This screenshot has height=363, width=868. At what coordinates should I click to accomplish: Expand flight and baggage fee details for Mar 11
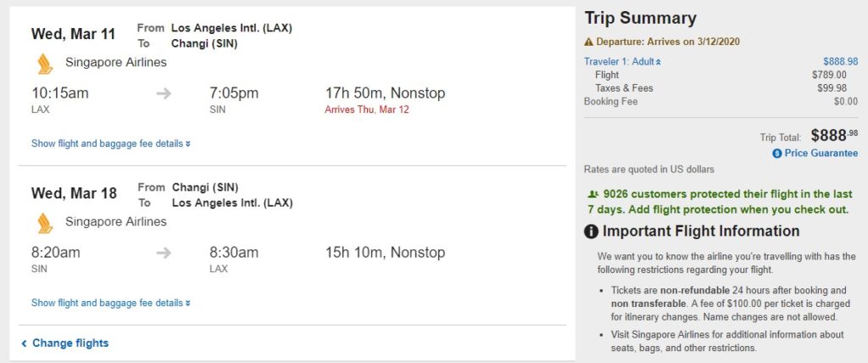tap(110, 143)
